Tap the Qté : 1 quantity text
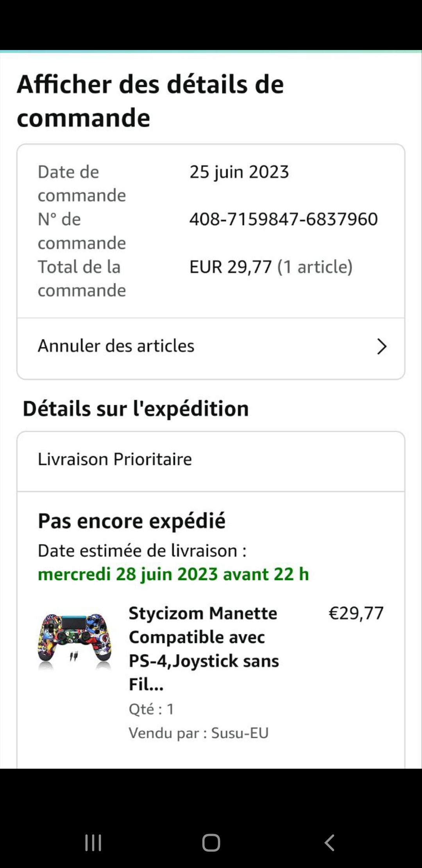 [151, 709]
